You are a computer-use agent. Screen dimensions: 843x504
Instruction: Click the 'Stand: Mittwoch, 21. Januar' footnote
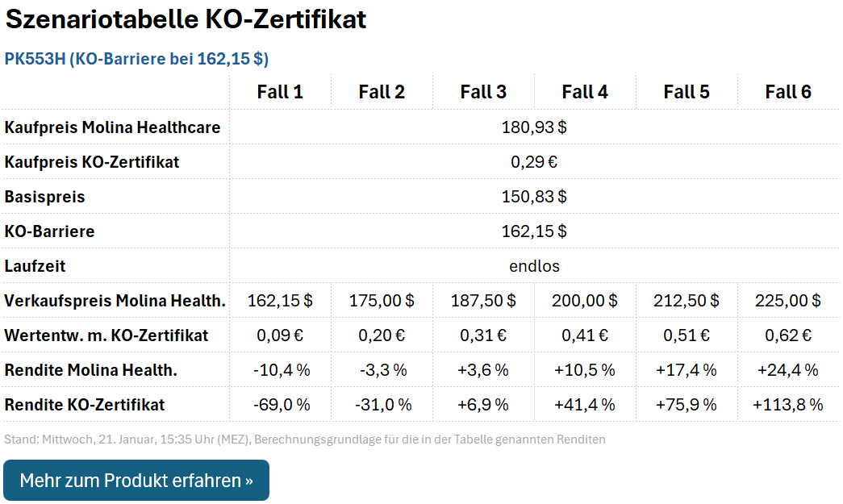click(304, 439)
